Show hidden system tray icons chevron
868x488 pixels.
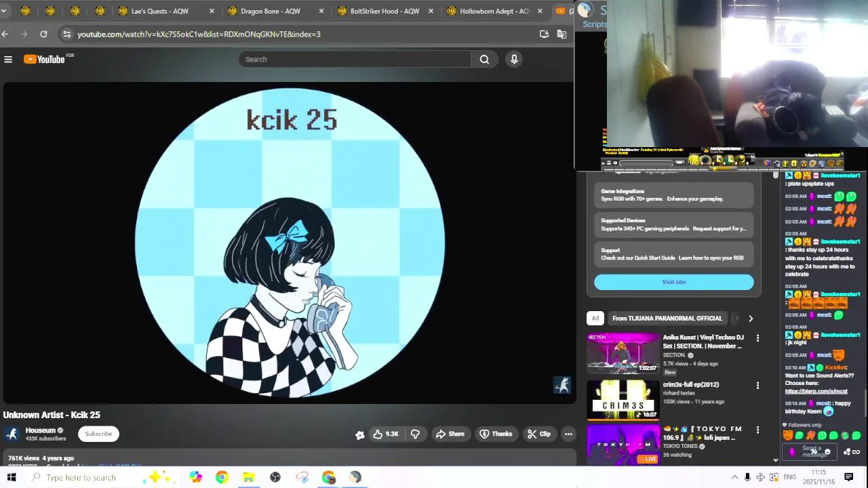click(734, 477)
